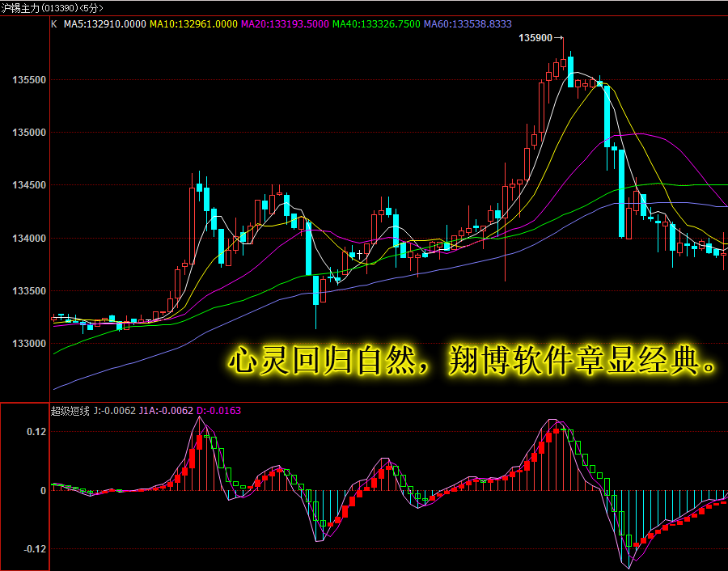Click the blue MA60:133538.8333 legend entry
728x571 pixels.
click(468, 24)
